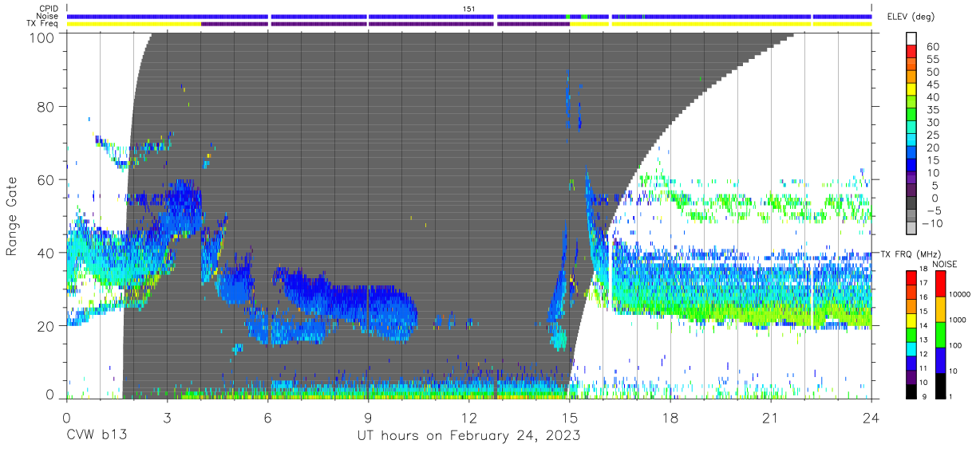Click the 'CVW b13' radar beam label
The image size is (980, 452).
[x=96, y=436]
